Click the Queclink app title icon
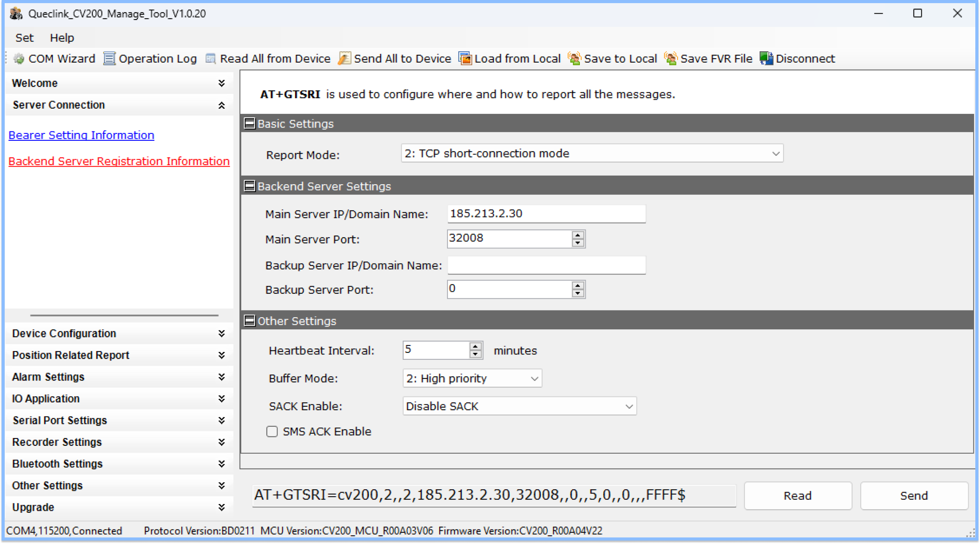The width and height of the screenshot is (980, 544). [x=16, y=13]
